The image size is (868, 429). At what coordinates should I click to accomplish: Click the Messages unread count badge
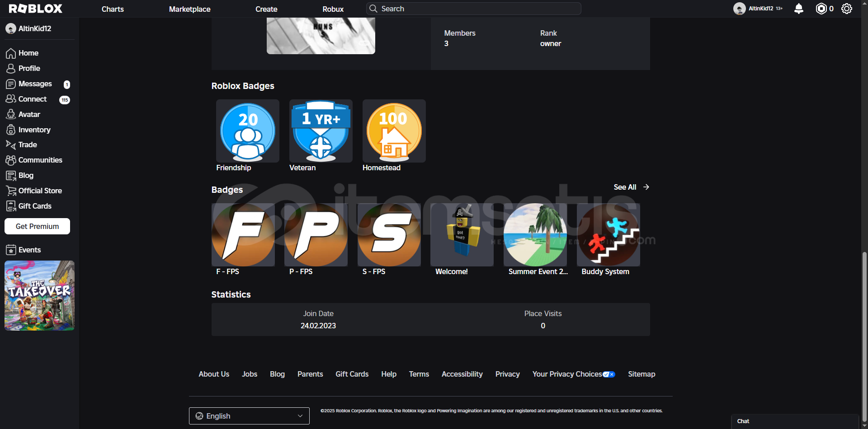click(x=67, y=84)
